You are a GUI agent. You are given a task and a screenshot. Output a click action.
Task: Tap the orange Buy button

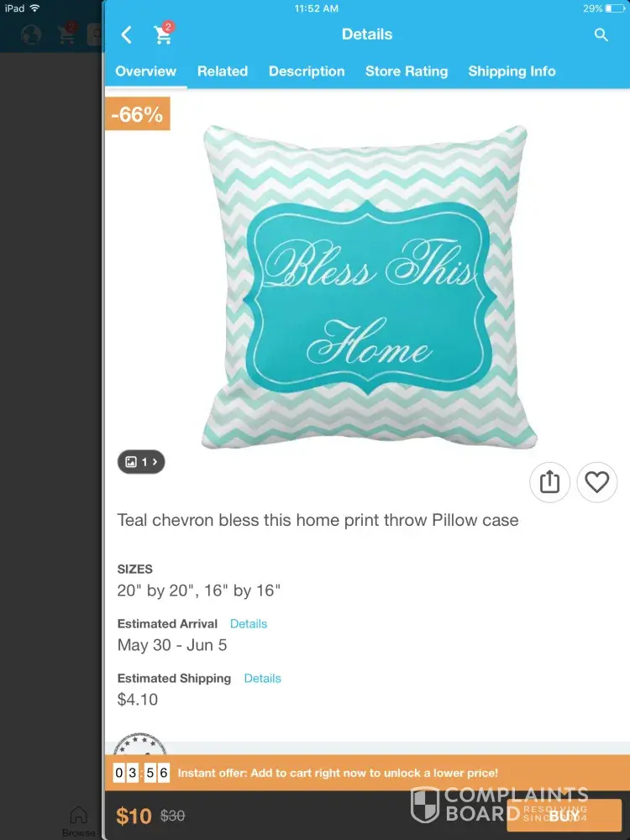[564, 816]
